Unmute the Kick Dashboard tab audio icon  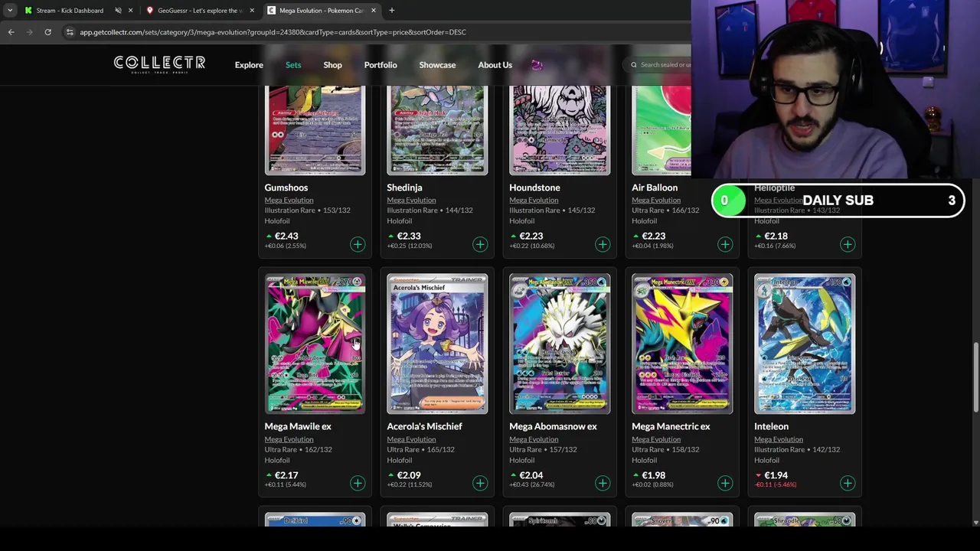coord(118,11)
